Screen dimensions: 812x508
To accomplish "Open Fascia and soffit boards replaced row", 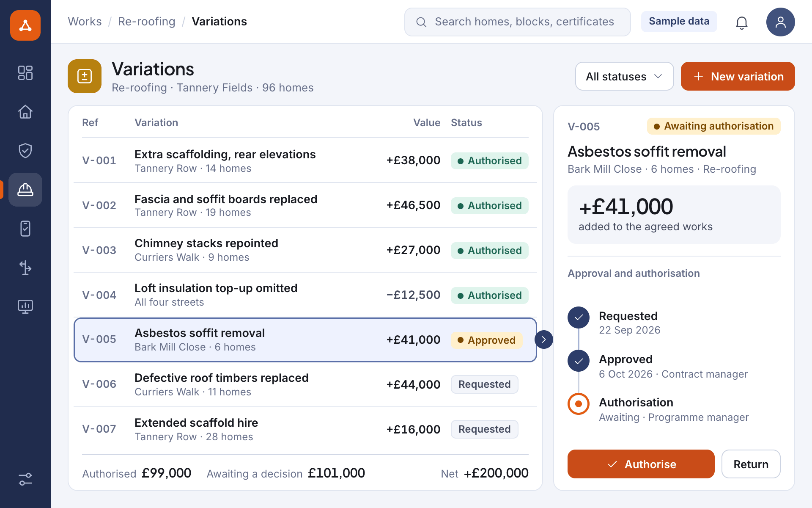I will pos(305,205).
